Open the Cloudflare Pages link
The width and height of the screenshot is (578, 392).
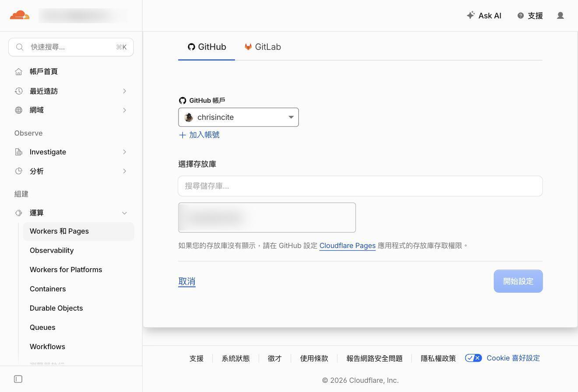pyautogui.click(x=347, y=246)
